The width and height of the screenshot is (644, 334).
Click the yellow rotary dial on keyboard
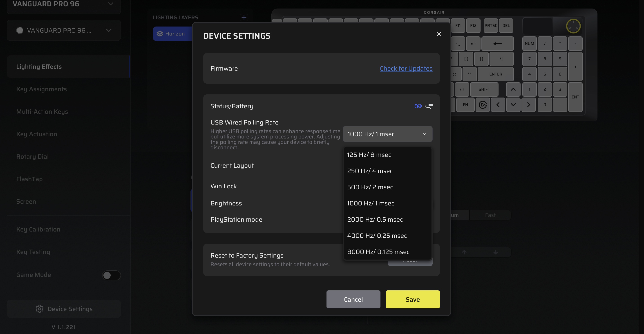(573, 26)
